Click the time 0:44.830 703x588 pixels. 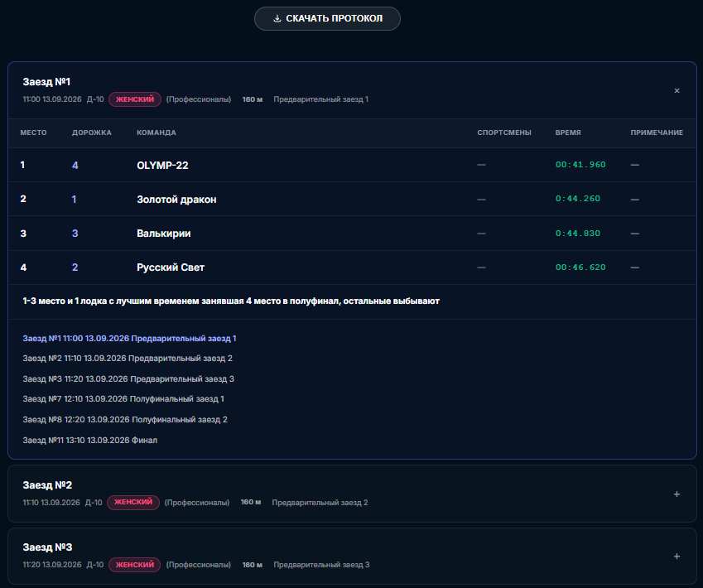point(578,234)
